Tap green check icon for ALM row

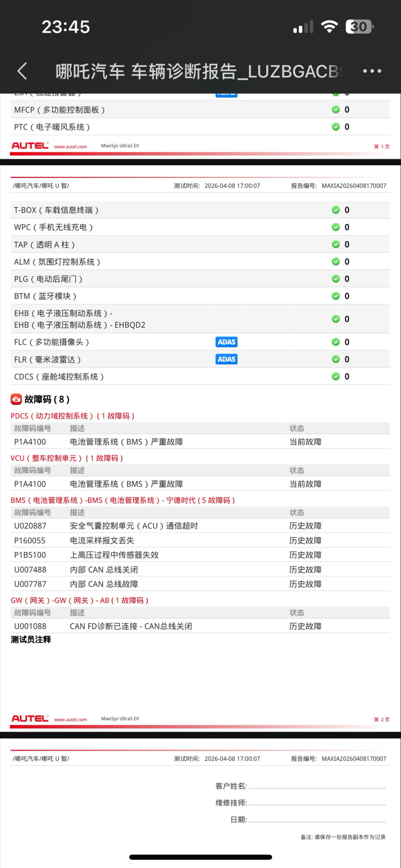tap(336, 261)
